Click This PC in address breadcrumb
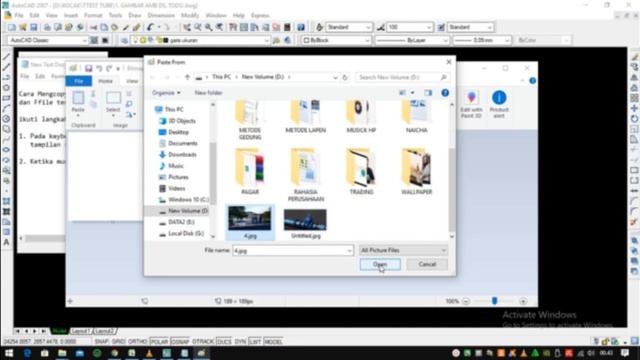 click(221, 77)
